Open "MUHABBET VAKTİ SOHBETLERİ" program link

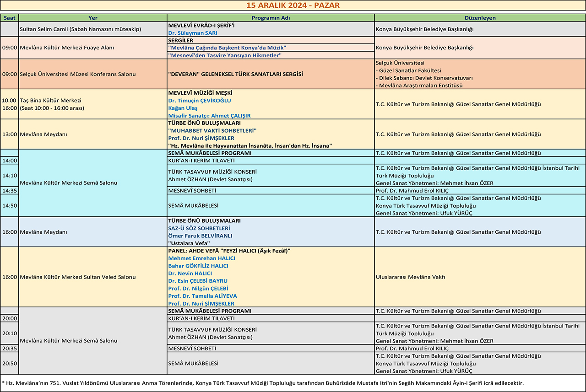(212, 131)
